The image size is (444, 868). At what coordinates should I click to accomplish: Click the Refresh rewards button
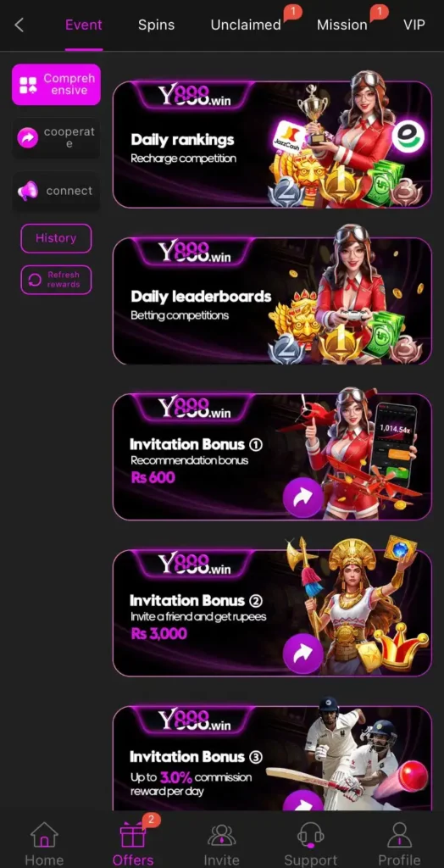(x=56, y=280)
